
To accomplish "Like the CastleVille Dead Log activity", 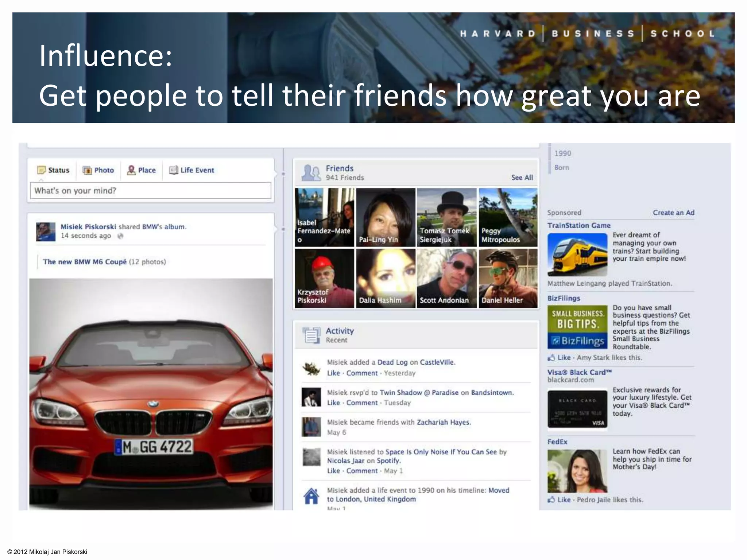I will click(333, 373).
